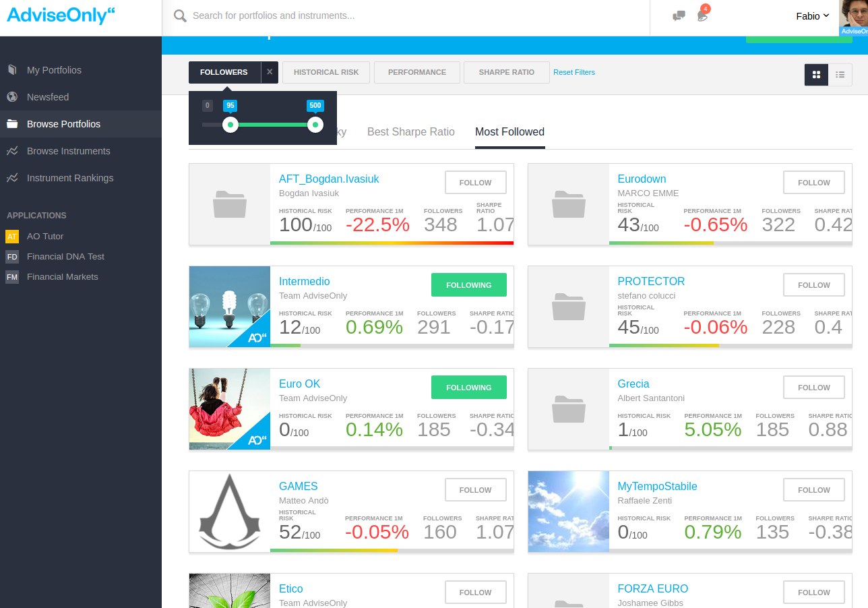This screenshot has height=608, width=868.
Task: Open the AO Tutor application
Action: tap(45, 237)
